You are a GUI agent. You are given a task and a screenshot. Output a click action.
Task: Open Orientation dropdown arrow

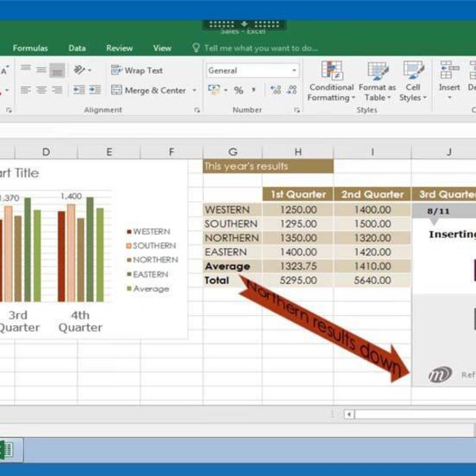[x=90, y=71]
